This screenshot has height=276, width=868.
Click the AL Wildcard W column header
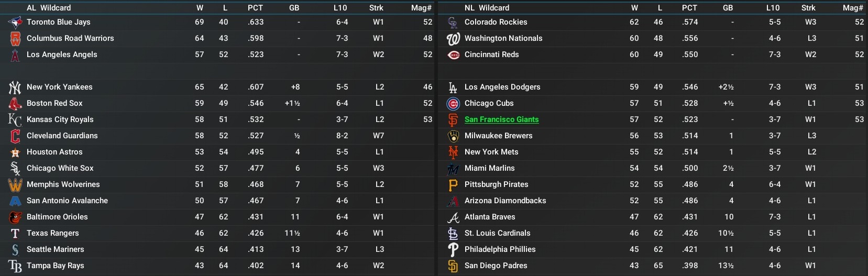[x=200, y=8]
